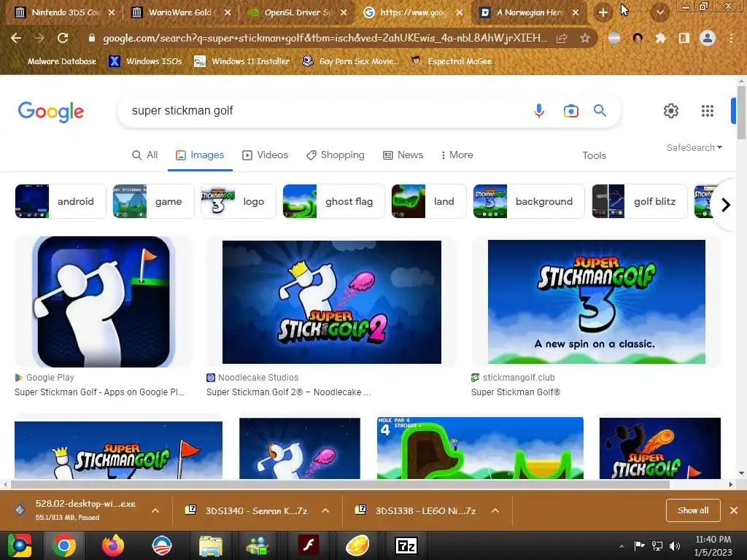Screen dimensions: 747x560
Task: Open the white golfer app icon thumbnail
Action: [104, 302]
